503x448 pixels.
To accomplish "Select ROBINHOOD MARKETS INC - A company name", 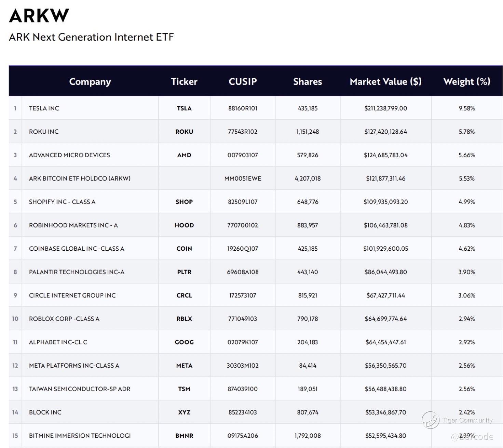I will (x=73, y=225).
